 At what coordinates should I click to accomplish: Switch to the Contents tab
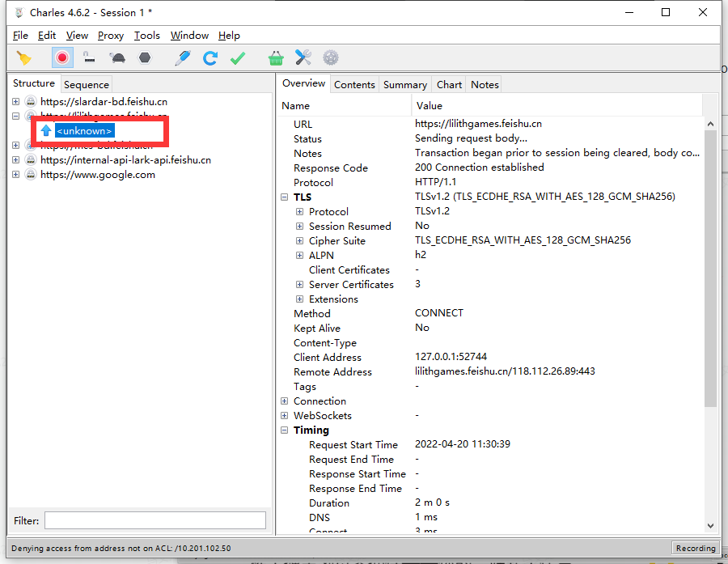coord(354,84)
